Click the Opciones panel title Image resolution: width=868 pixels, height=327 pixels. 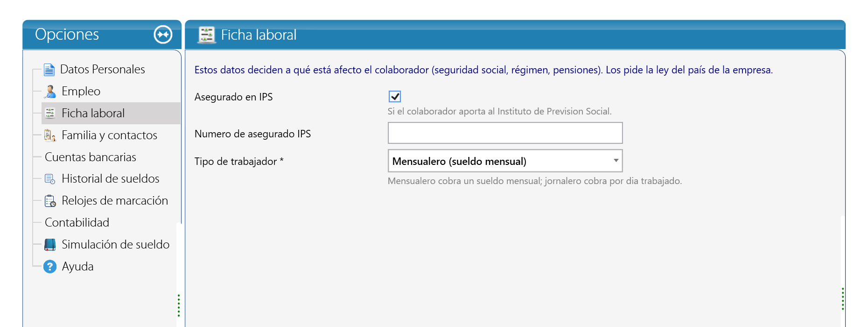tap(67, 34)
